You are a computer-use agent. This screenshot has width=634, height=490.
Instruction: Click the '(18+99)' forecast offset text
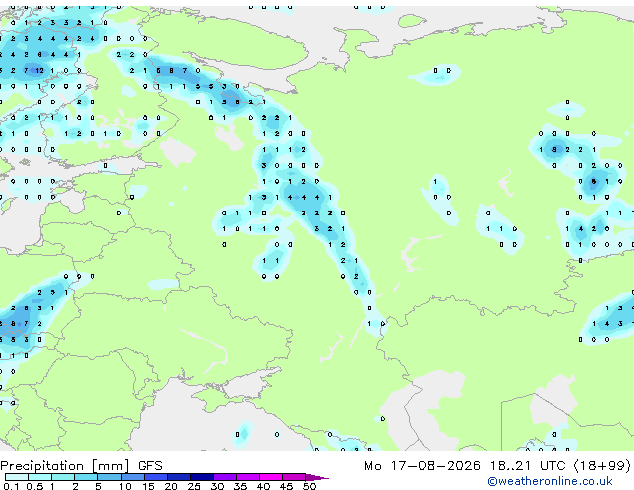(x=602, y=466)
